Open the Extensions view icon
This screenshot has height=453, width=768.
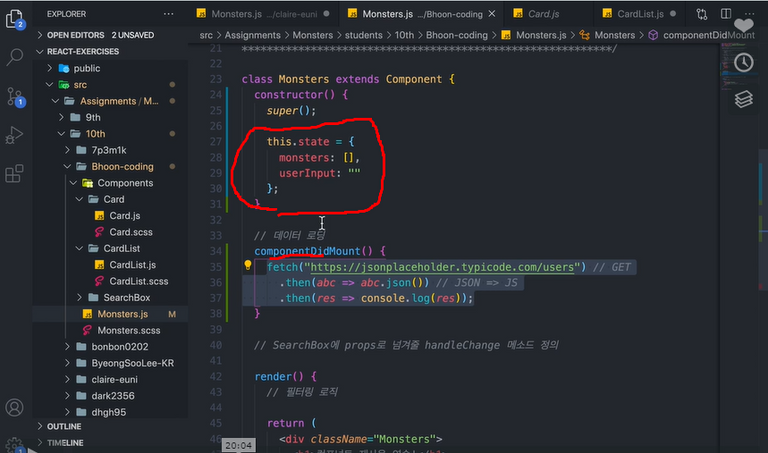[14, 173]
